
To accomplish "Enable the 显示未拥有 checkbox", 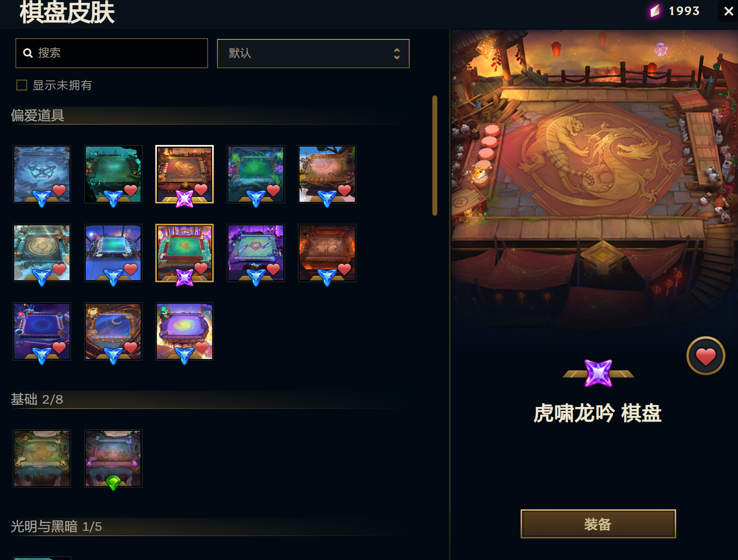I will point(22,85).
